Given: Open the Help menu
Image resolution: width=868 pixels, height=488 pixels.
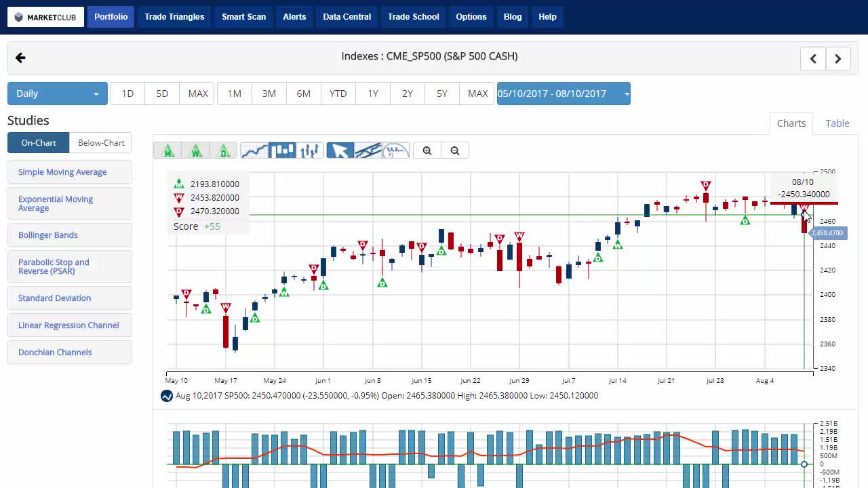Looking at the screenshot, I should [x=547, y=17].
